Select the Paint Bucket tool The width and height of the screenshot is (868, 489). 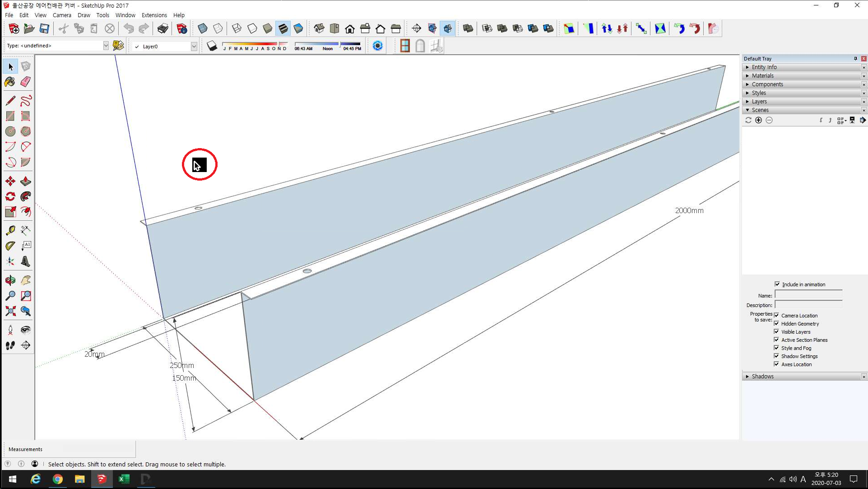point(10,82)
